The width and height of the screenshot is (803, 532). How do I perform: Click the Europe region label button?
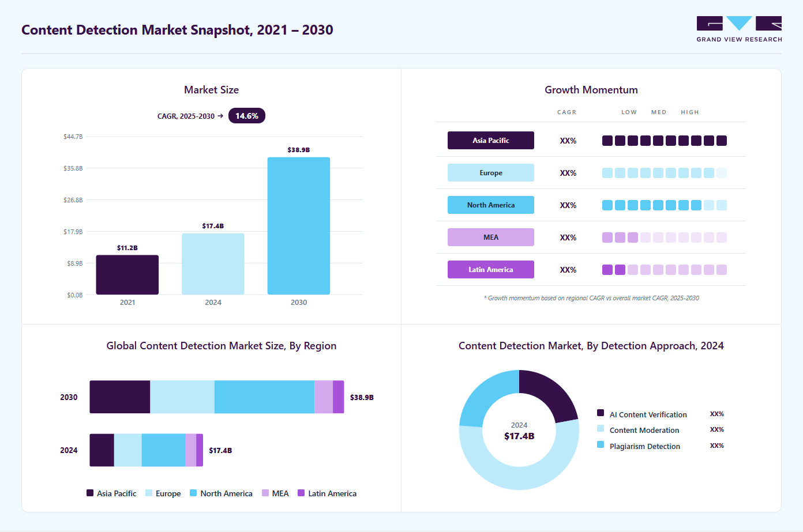click(x=491, y=173)
